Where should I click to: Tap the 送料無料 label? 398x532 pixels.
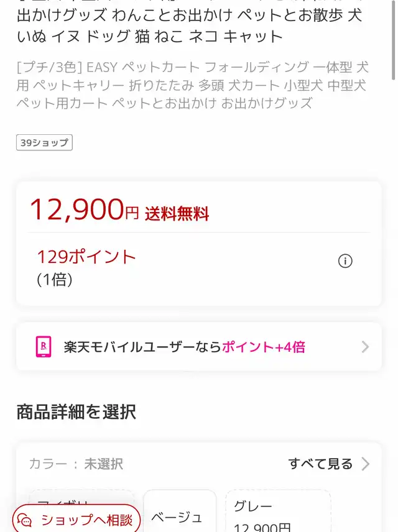coord(177,214)
